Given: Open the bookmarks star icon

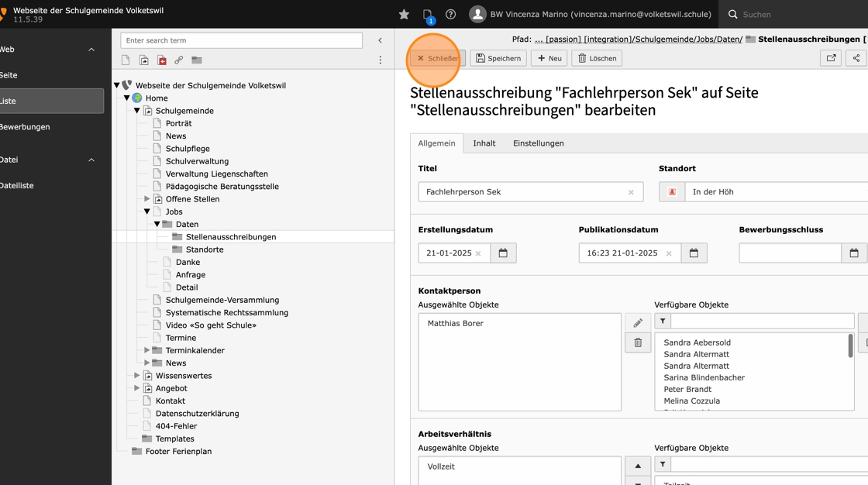Looking at the screenshot, I should tap(404, 15).
